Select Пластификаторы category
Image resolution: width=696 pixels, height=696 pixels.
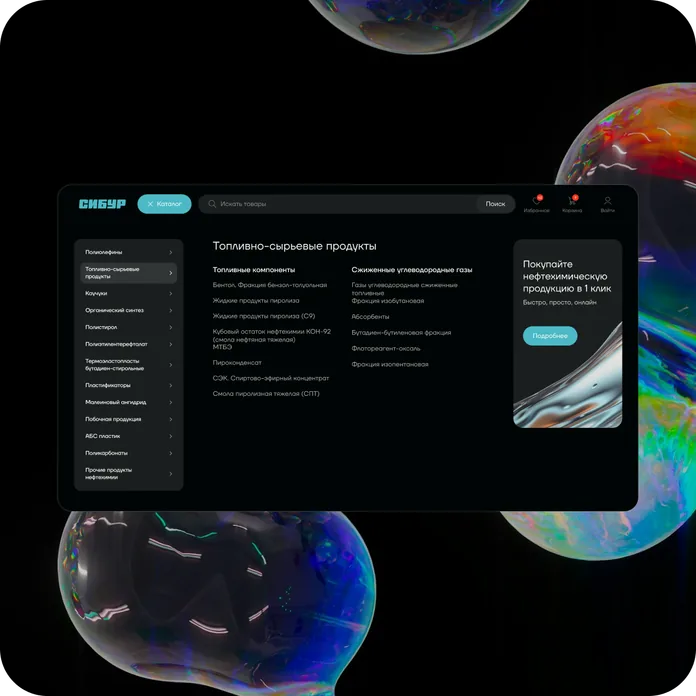pos(129,385)
